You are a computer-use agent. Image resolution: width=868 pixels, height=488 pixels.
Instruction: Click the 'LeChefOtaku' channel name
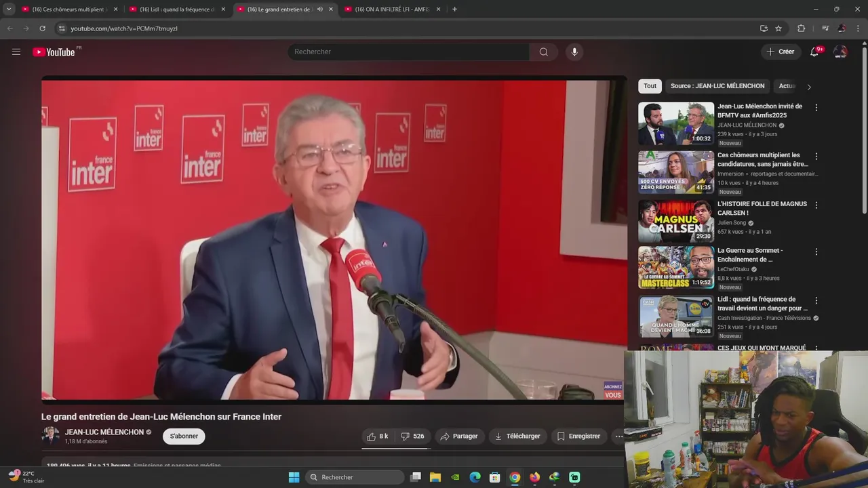click(733, 269)
